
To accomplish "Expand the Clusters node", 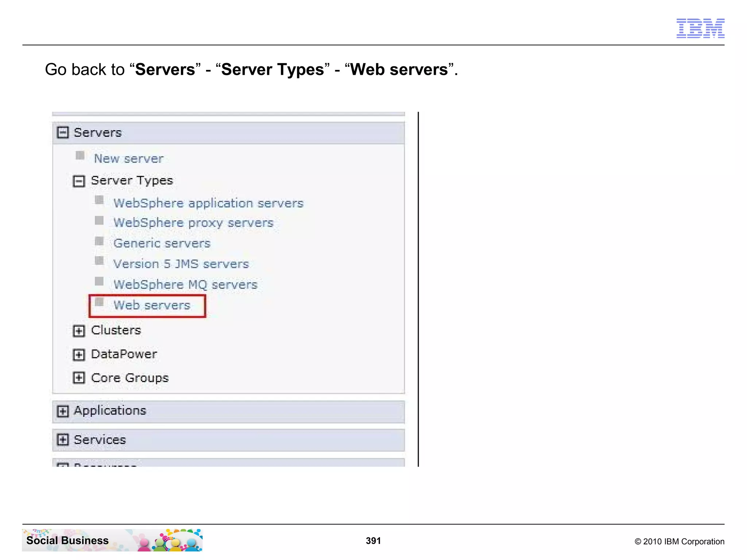I will tap(79, 331).
